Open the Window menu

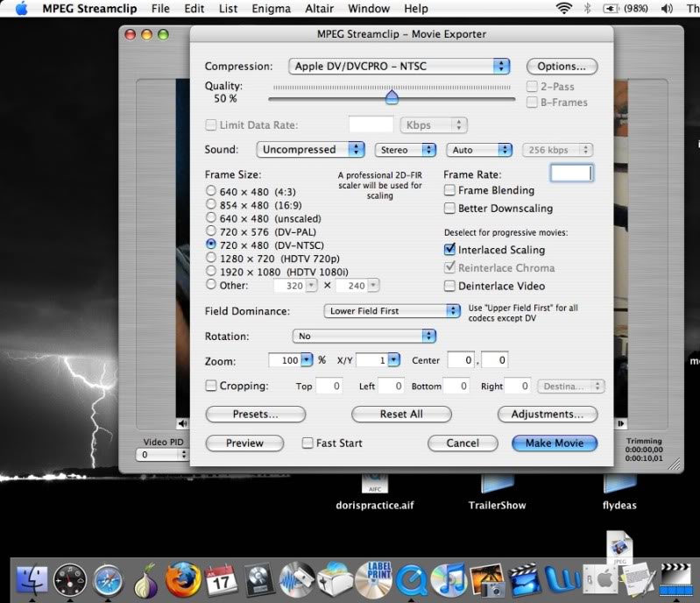[x=369, y=9]
